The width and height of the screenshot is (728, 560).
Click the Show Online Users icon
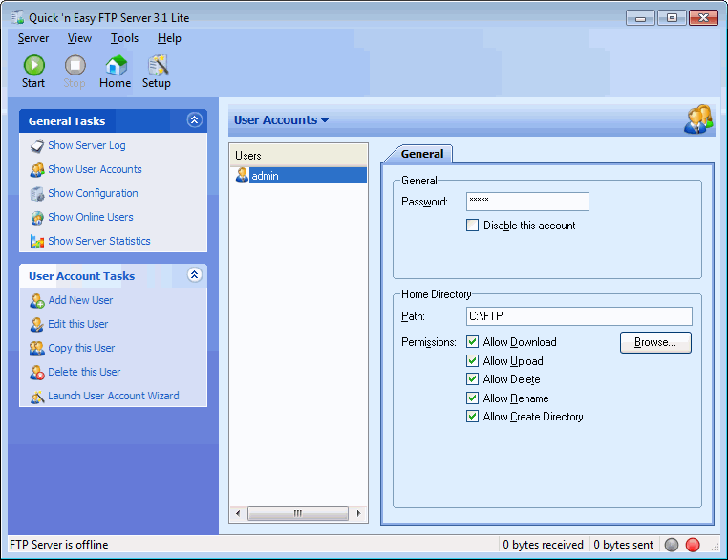coord(37,218)
